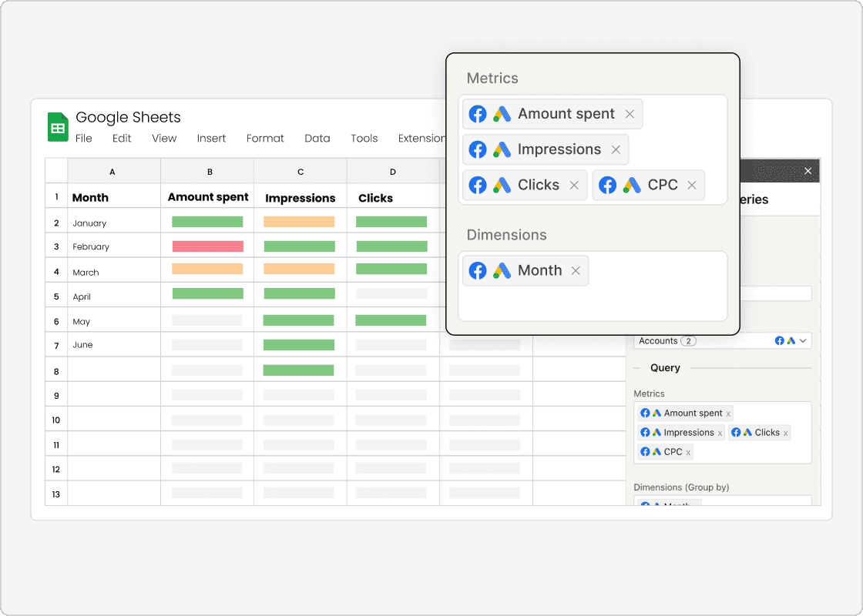This screenshot has width=863, height=616.
Task: Click the Facebook icon on the Amount spent chip
Action: click(x=478, y=113)
